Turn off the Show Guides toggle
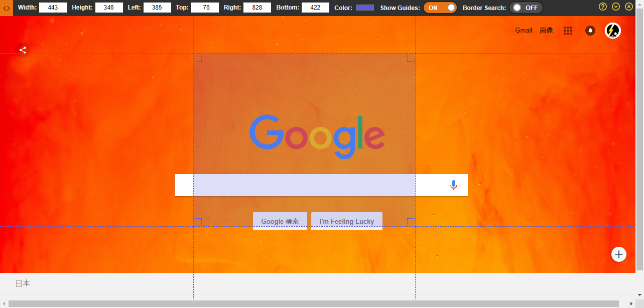This screenshot has width=644, height=308. click(x=440, y=8)
